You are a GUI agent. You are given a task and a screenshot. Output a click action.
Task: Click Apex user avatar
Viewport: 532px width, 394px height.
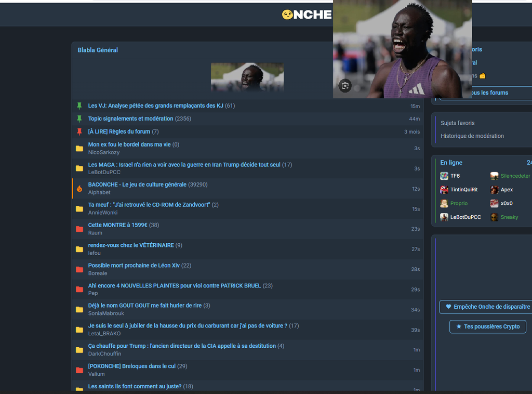[x=495, y=190]
